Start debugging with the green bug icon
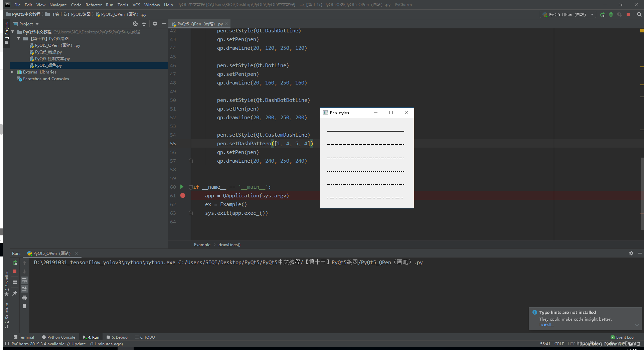Viewport: 644px width, 350px height. pyautogui.click(x=611, y=14)
